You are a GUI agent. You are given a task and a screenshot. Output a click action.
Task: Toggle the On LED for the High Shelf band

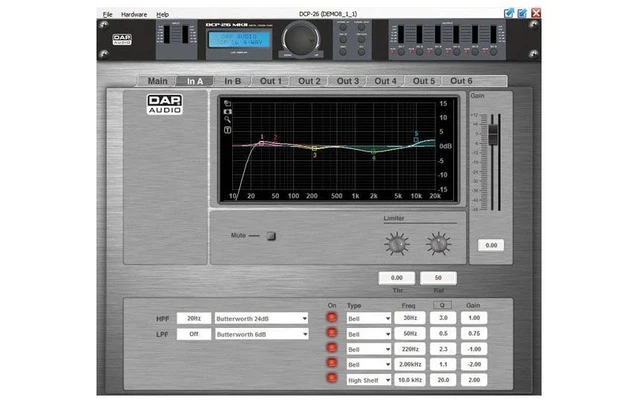pos(331,378)
